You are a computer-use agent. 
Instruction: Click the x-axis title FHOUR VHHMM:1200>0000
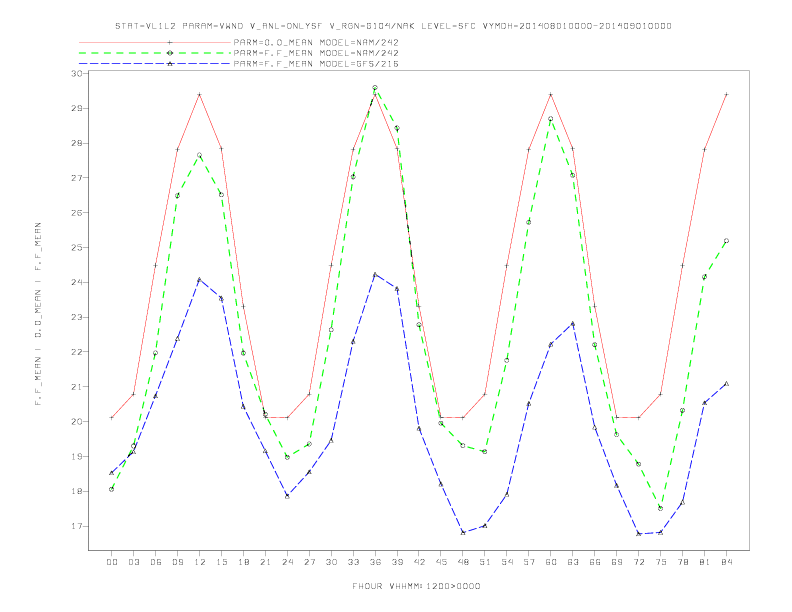(416, 586)
